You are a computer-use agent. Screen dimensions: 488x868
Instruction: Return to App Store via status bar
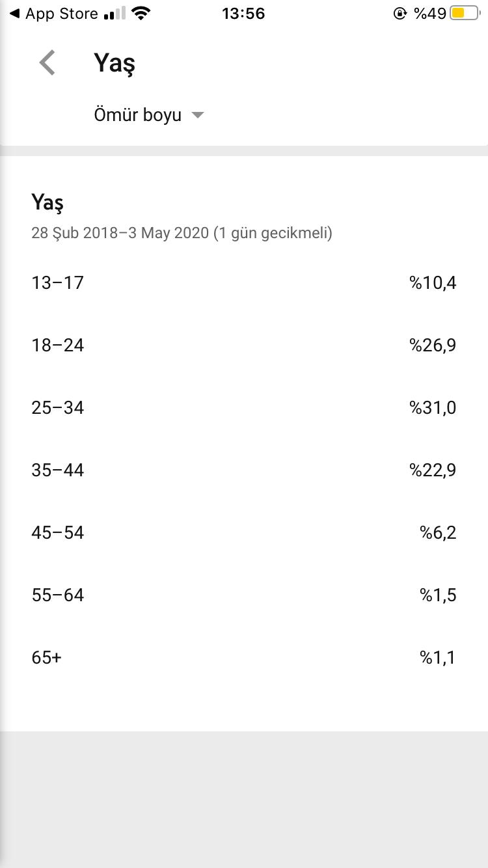point(53,14)
